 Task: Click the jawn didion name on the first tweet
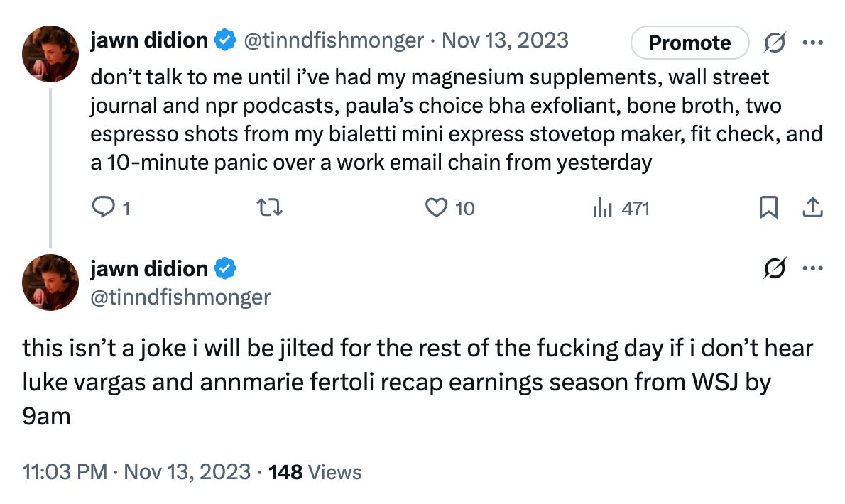click(149, 41)
